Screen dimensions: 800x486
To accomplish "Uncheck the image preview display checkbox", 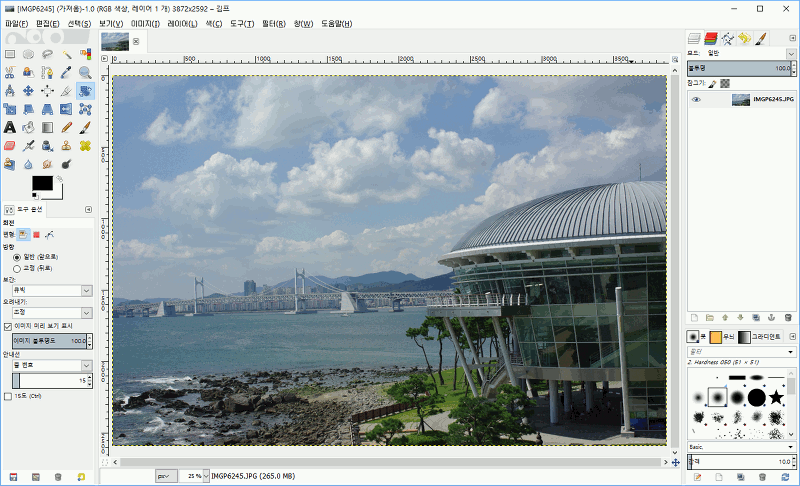I will [x=9, y=326].
